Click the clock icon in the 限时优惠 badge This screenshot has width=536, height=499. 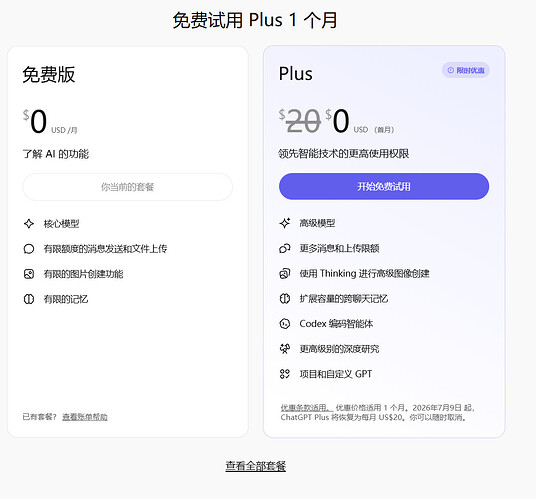coord(451,70)
